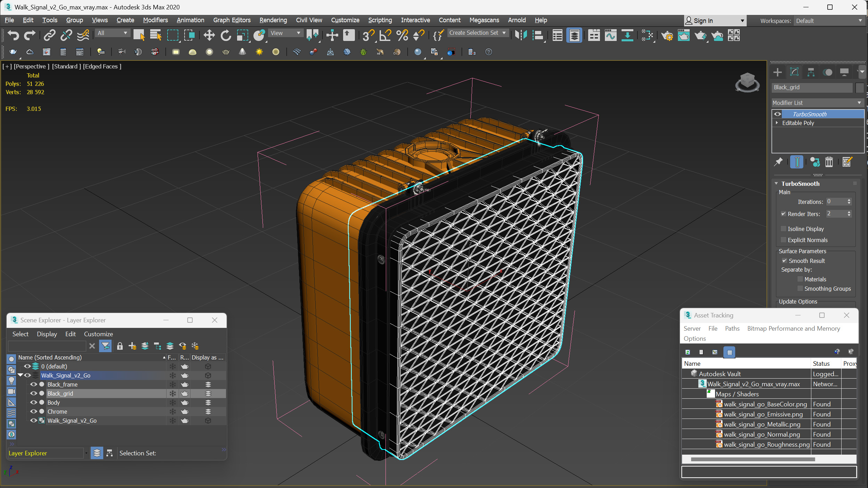This screenshot has height=488, width=868.
Task: Enable Explicit Normals checkbox
Action: click(783, 240)
